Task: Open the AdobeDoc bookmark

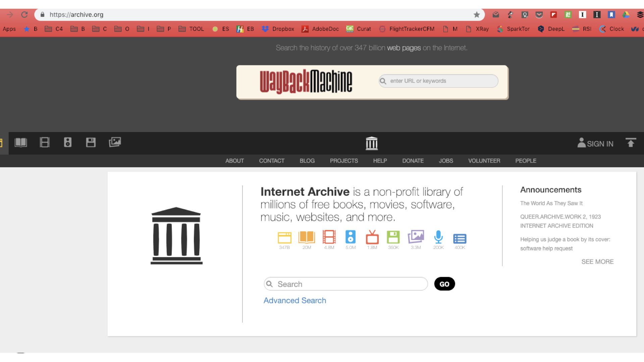Action: coord(320,29)
